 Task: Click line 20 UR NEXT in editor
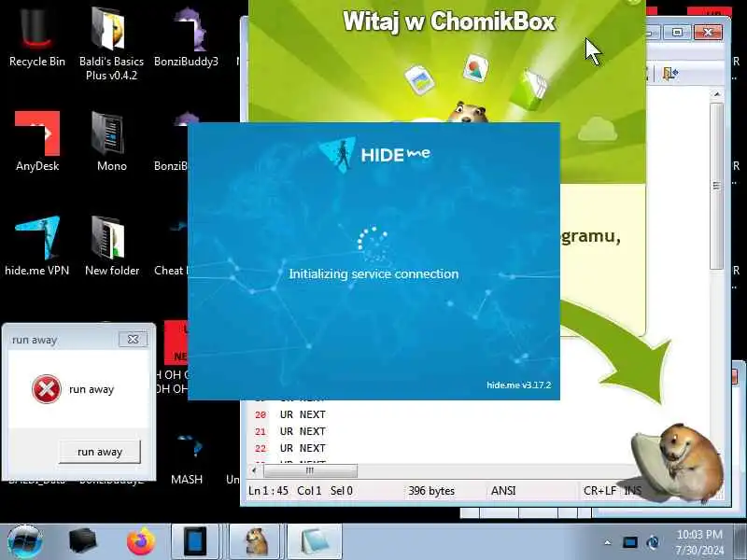303,414
